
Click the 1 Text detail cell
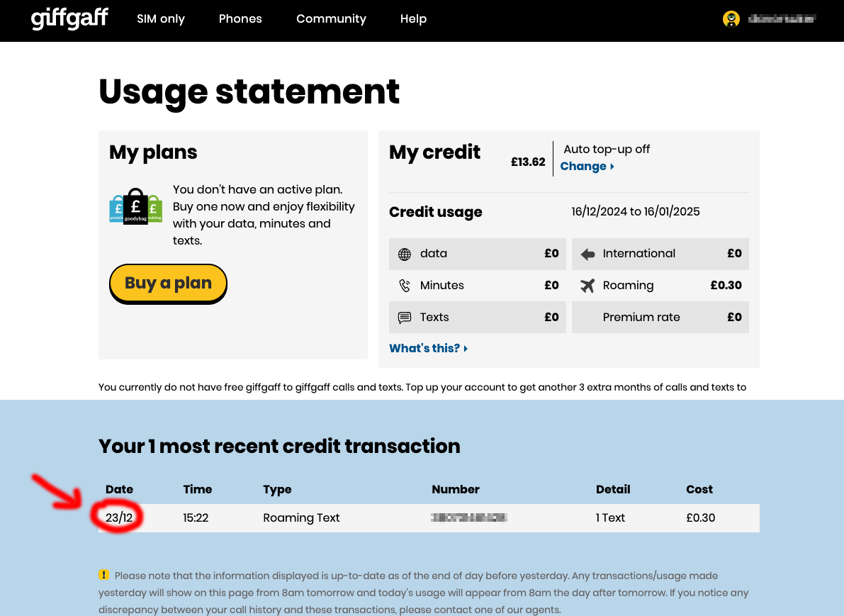tap(610, 518)
